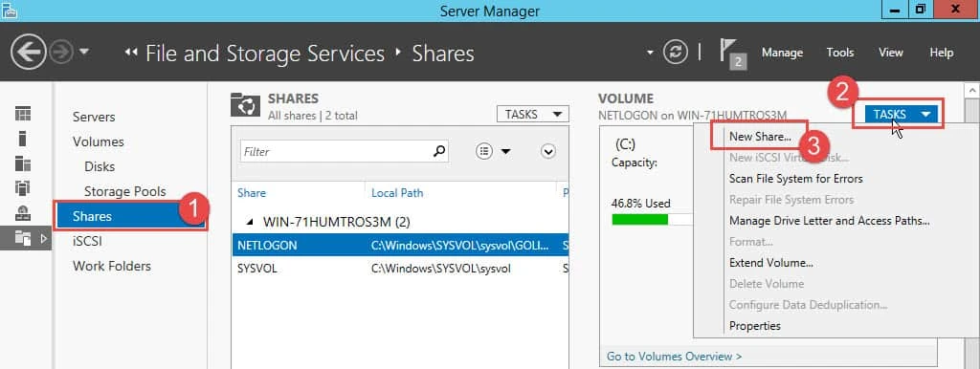This screenshot has width=980, height=369.
Task: Choose Manage Drive Letter and Access Paths...
Action: pos(830,221)
